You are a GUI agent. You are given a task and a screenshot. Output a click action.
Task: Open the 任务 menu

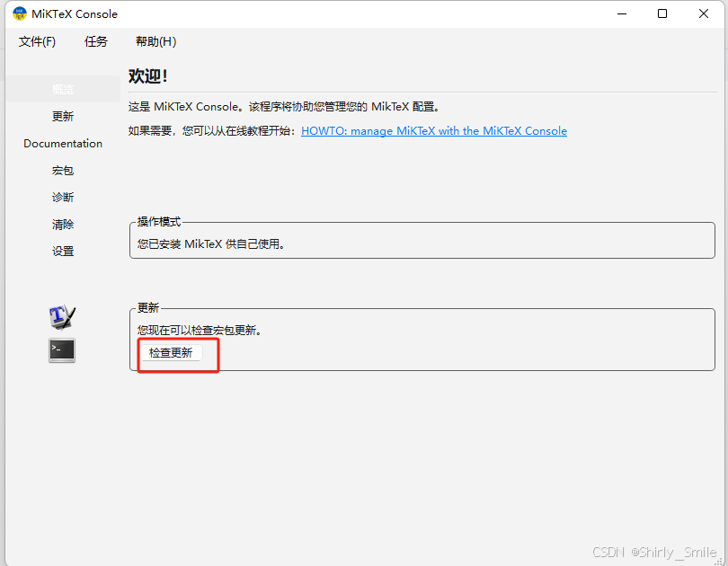tap(96, 41)
